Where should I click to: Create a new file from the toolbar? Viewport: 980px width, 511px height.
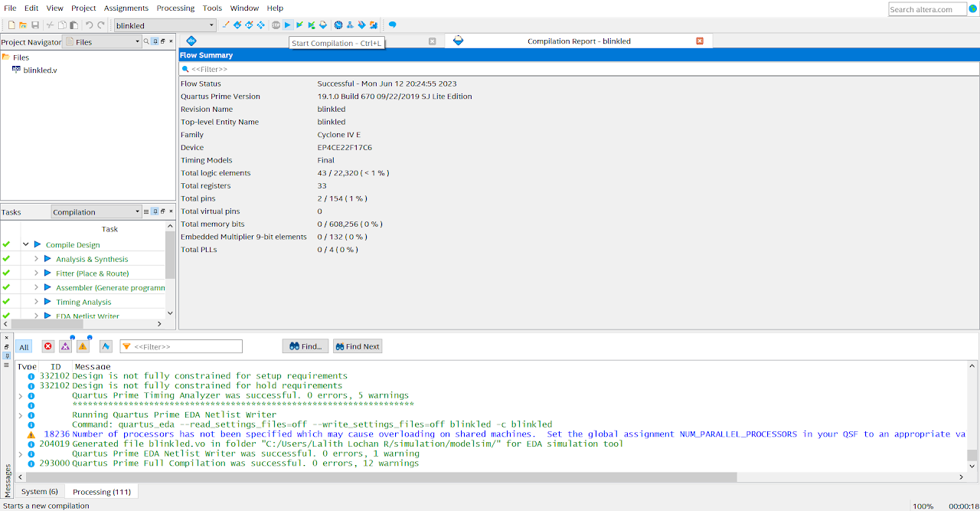11,25
